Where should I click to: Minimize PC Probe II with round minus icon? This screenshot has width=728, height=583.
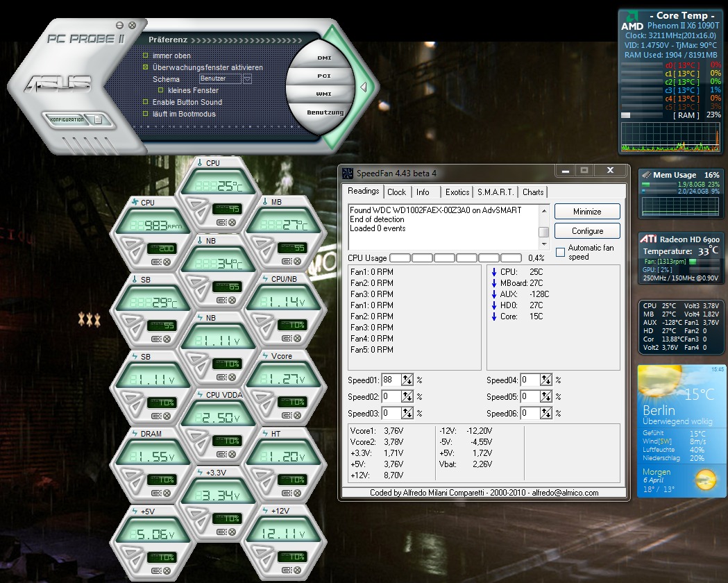click(x=120, y=25)
